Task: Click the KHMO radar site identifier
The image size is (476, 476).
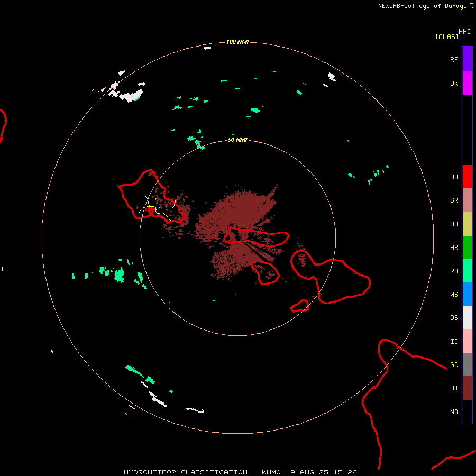Action: [x=271, y=472]
